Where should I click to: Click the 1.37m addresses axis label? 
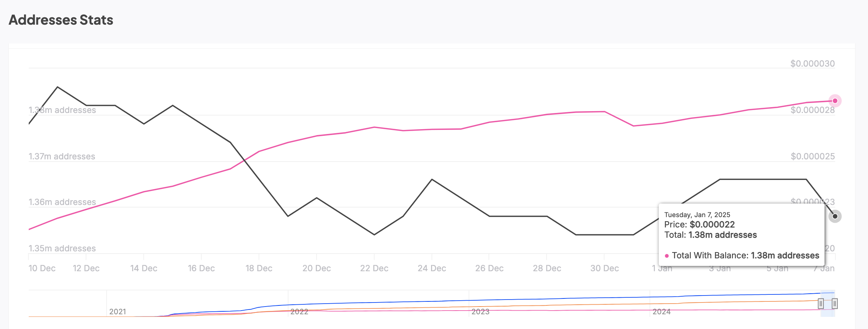point(62,156)
